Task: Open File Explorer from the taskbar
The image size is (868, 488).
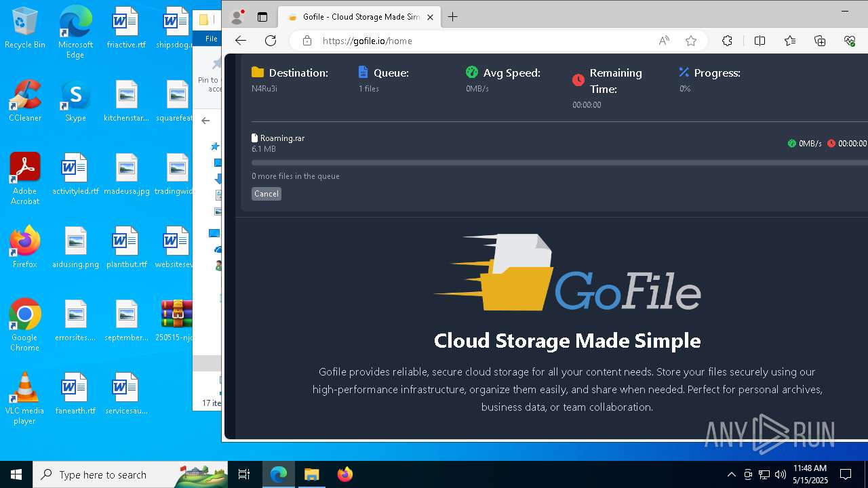Action: (311, 474)
